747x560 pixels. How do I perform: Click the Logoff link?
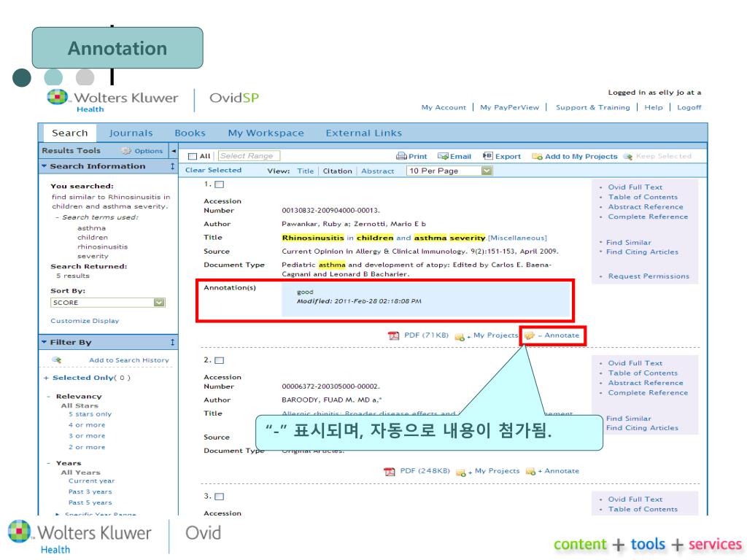point(689,108)
